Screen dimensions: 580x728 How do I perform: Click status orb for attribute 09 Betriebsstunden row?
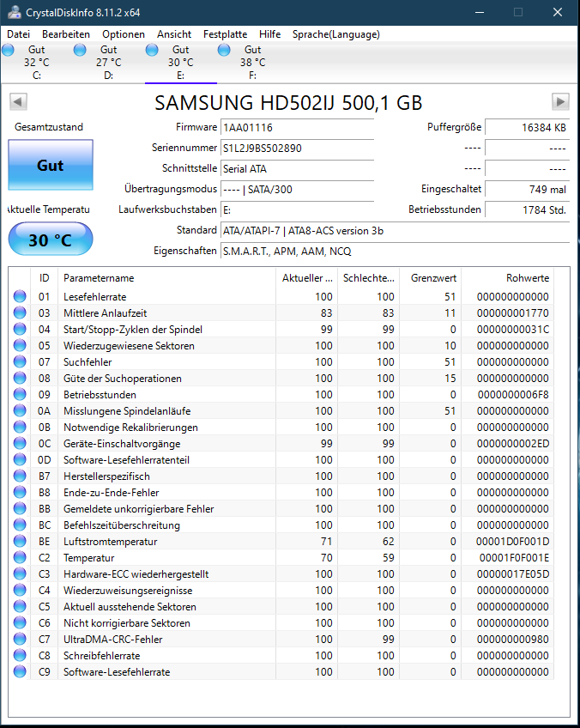[x=20, y=394]
